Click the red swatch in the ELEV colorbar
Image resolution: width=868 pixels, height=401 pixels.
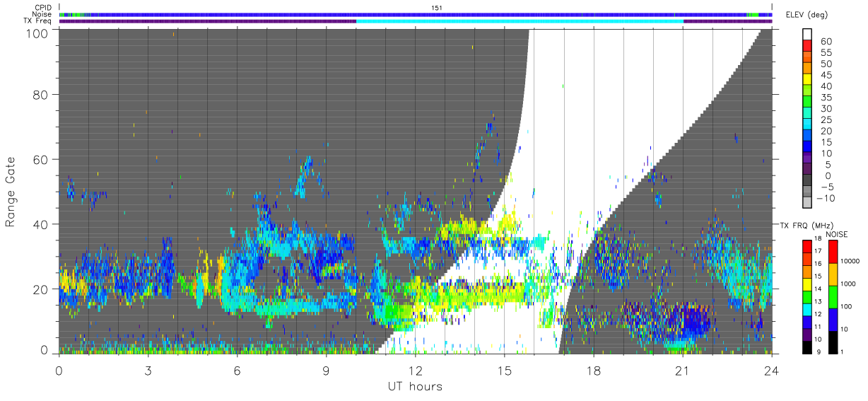tap(807, 47)
